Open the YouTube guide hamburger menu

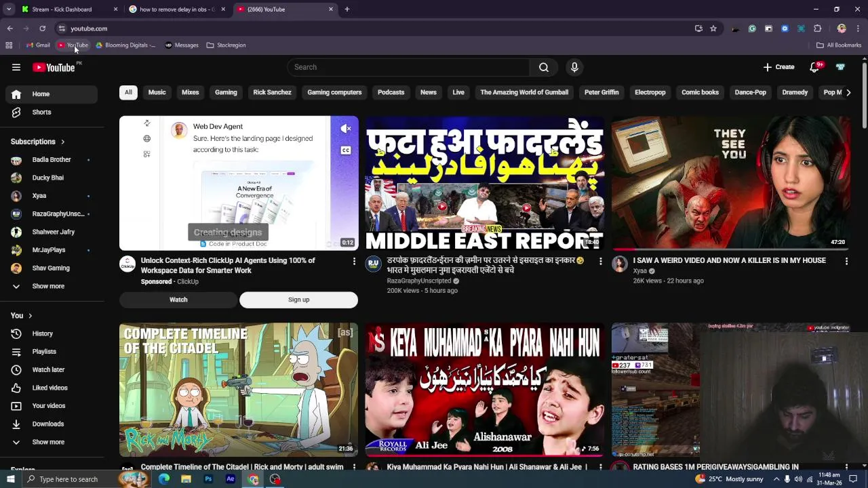pos(16,67)
